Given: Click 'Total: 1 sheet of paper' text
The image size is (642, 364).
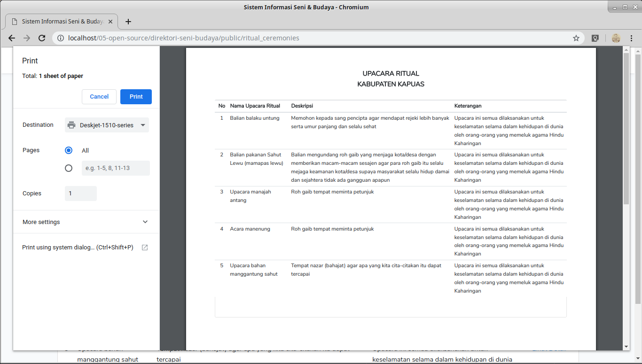Looking at the screenshot, I should (53, 76).
